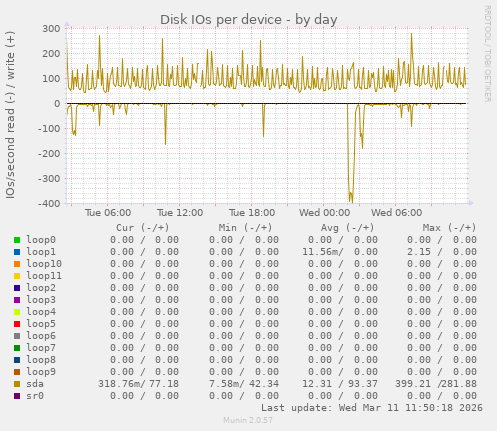Image resolution: width=497 pixels, height=431 pixels.
Task: Click the loop6 gray color swatch
Action: coord(17,336)
